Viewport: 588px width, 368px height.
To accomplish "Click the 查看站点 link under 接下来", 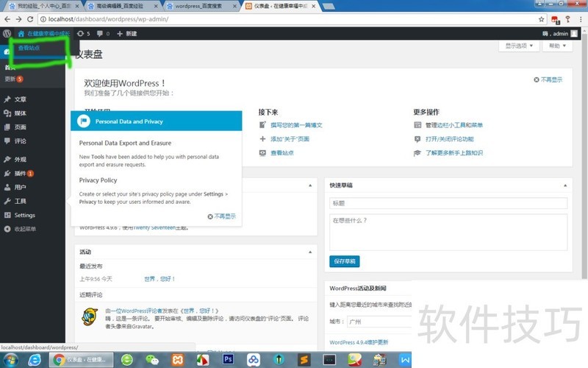I will click(x=282, y=153).
